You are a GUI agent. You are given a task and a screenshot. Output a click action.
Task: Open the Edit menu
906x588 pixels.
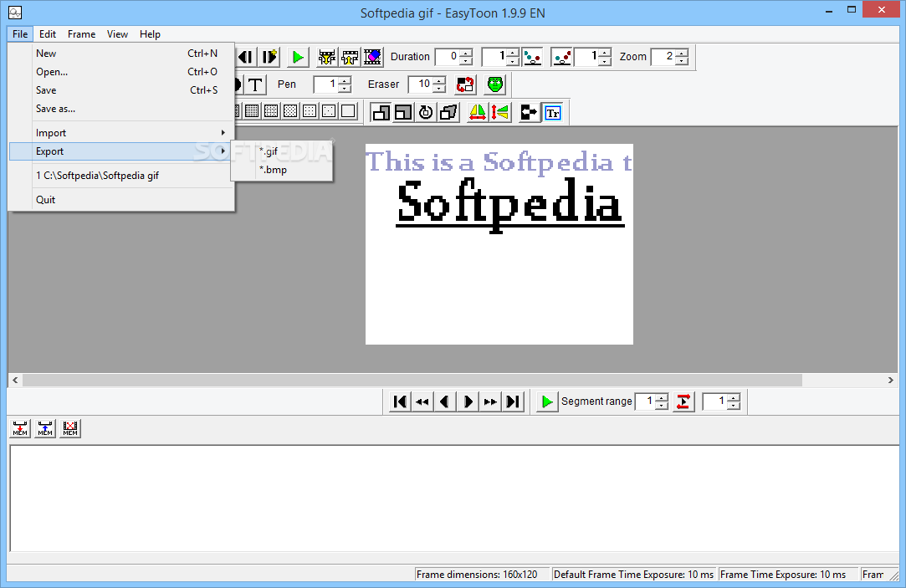48,34
